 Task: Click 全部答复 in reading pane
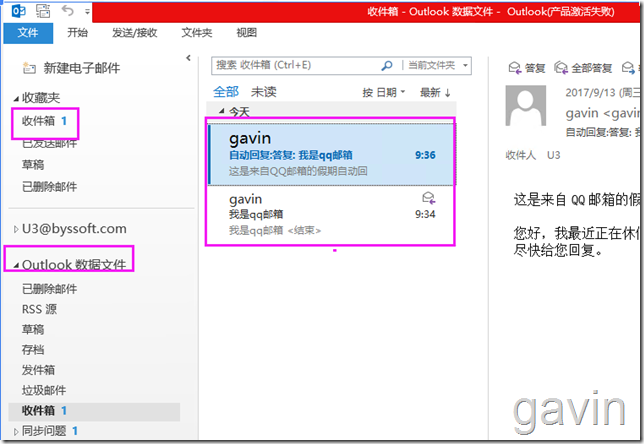(583, 68)
